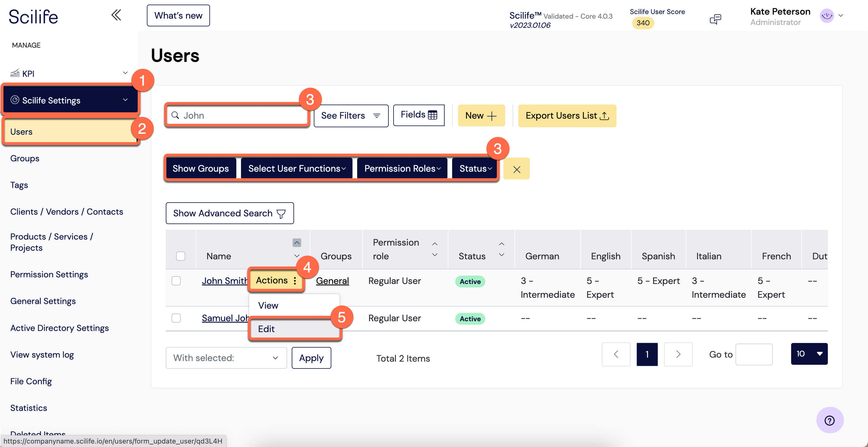
Task: Select the John Smith row checkbox
Action: point(176,281)
